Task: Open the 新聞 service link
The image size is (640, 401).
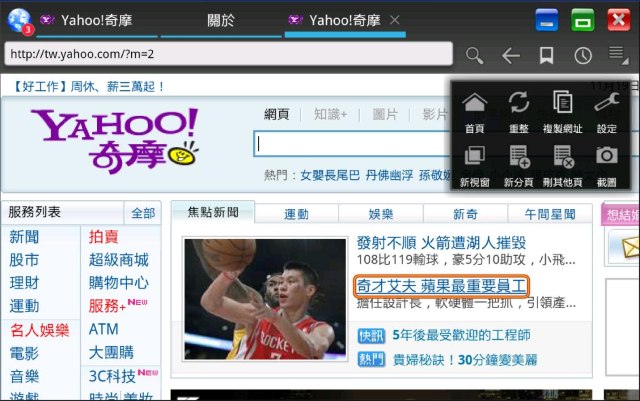Action: click(24, 237)
